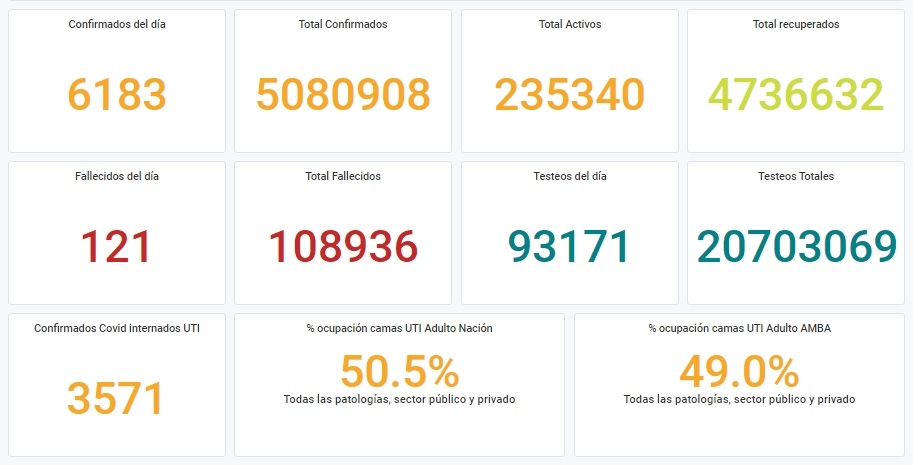Click the Confirmados del día card

tap(116, 81)
